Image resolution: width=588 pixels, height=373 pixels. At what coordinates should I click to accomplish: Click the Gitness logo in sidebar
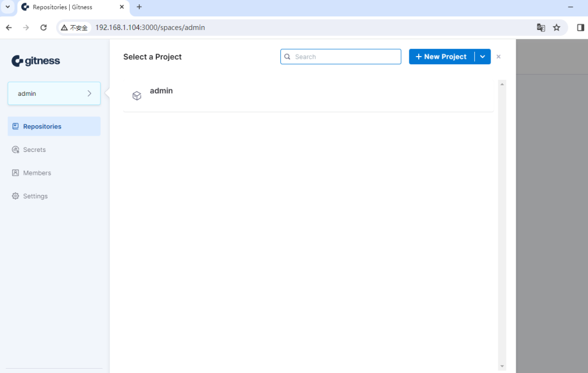click(x=35, y=61)
